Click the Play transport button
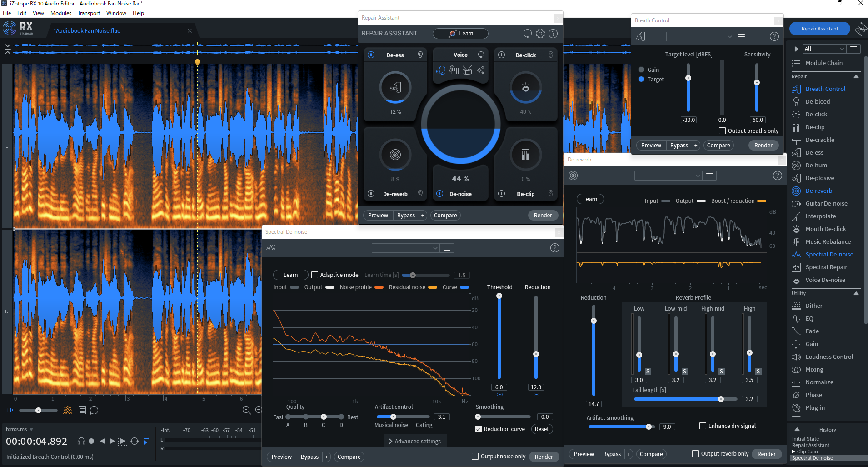Viewport: 868px width, 467px height. click(x=112, y=441)
